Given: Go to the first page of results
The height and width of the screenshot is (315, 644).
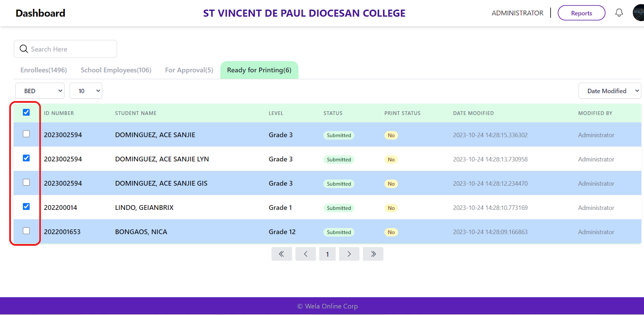Looking at the screenshot, I should [282, 254].
